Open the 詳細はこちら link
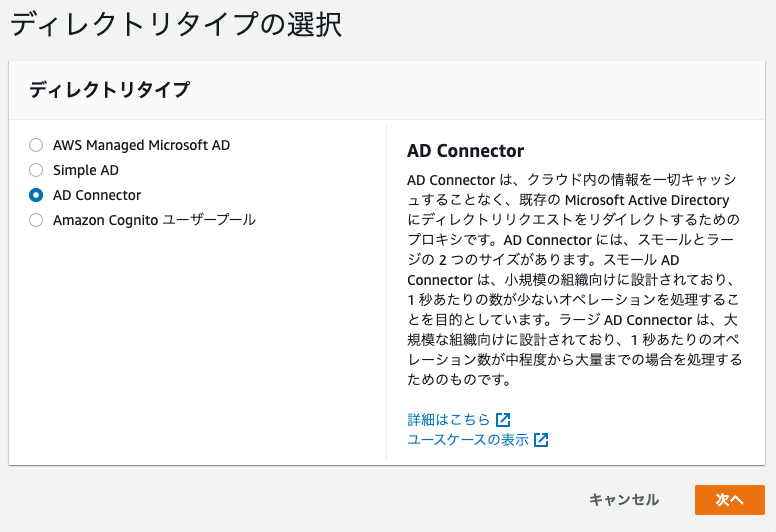The image size is (776, 532). [x=448, y=420]
